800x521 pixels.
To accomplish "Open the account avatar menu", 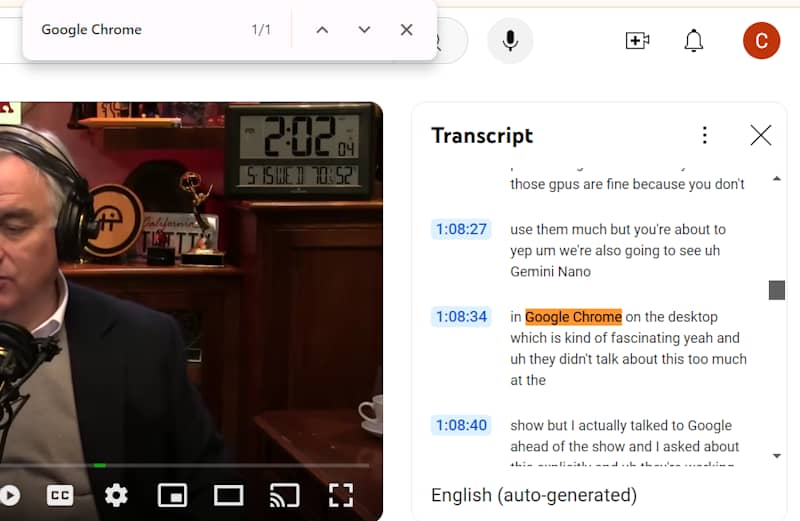I will [761, 40].
